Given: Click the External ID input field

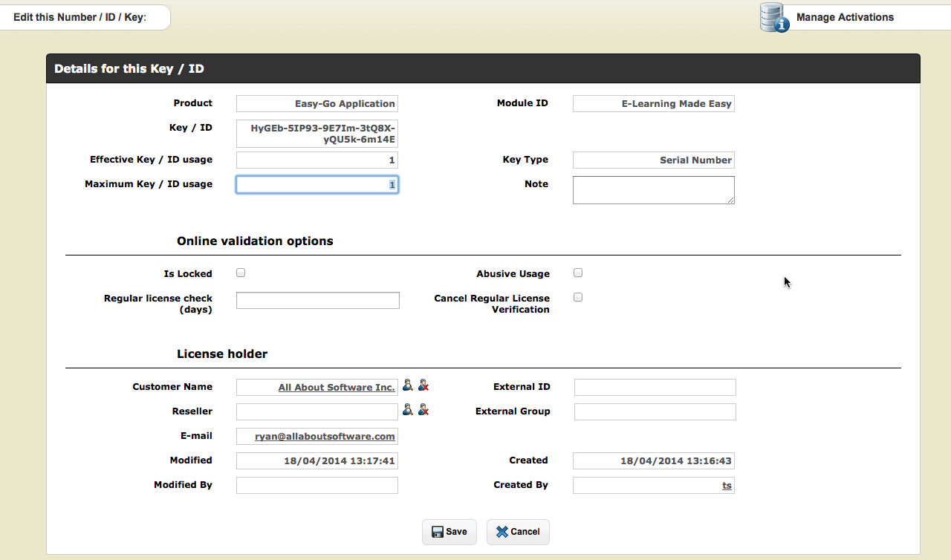Looking at the screenshot, I should 655,387.
